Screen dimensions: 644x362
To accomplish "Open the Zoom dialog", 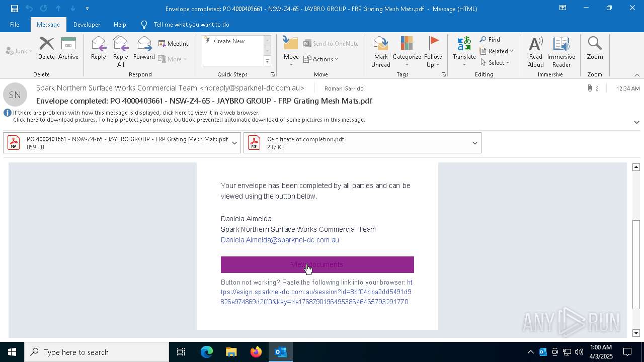I will pos(595,48).
